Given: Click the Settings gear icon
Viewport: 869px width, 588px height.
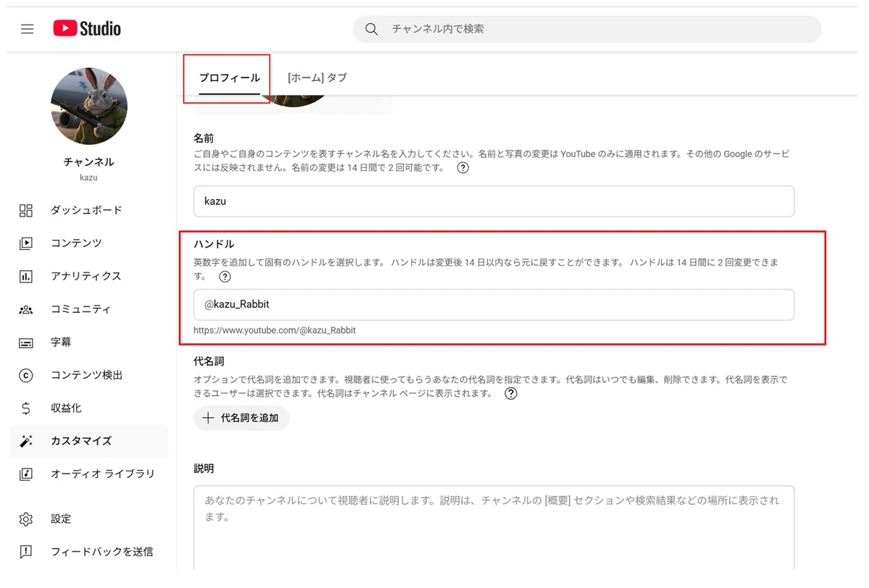Looking at the screenshot, I should [x=26, y=519].
